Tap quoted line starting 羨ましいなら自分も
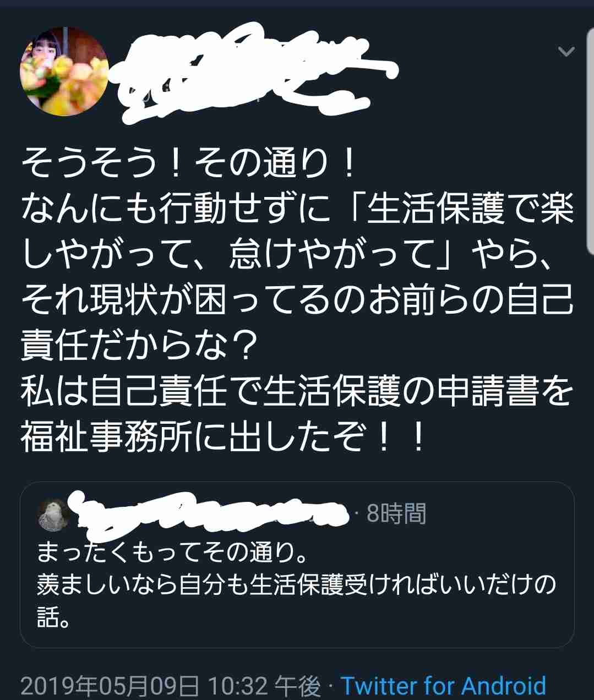 (297, 584)
